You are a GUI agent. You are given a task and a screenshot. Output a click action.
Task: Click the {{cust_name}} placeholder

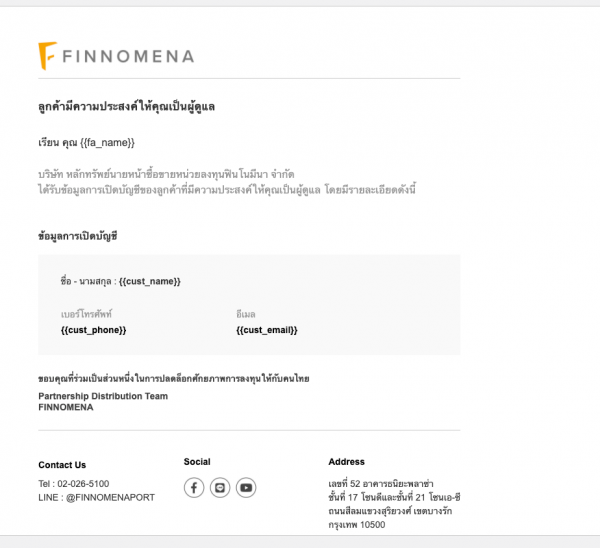point(150,281)
